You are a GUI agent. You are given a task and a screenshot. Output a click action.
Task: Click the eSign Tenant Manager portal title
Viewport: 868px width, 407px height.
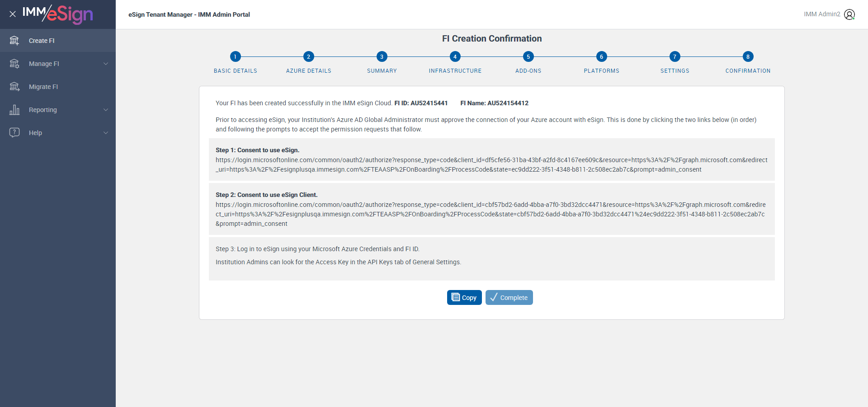click(x=189, y=14)
